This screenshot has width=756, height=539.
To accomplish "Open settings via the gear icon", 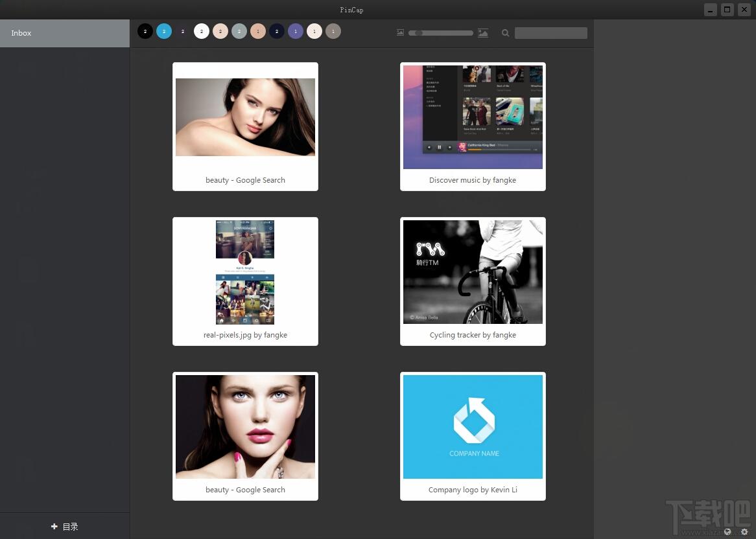I will point(744,532).
